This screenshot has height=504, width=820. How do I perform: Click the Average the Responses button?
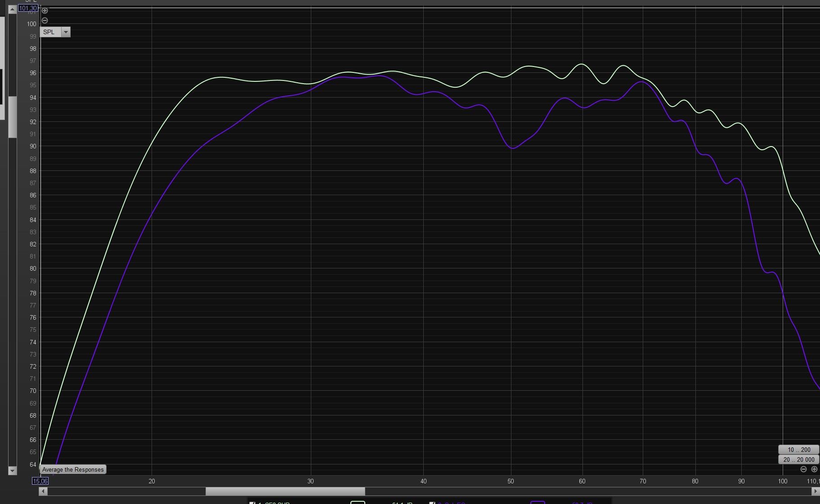point(73,469)
